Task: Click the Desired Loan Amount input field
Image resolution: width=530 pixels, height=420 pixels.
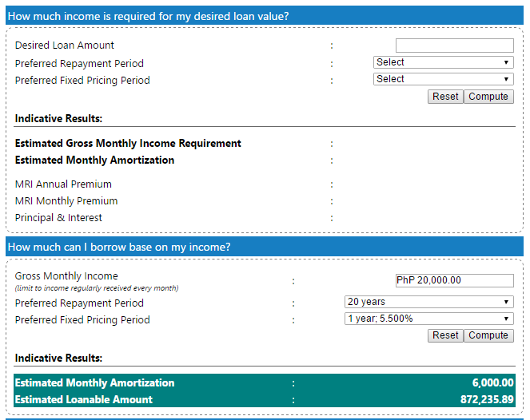Action: pyautogui.click(x=455, y=46)
